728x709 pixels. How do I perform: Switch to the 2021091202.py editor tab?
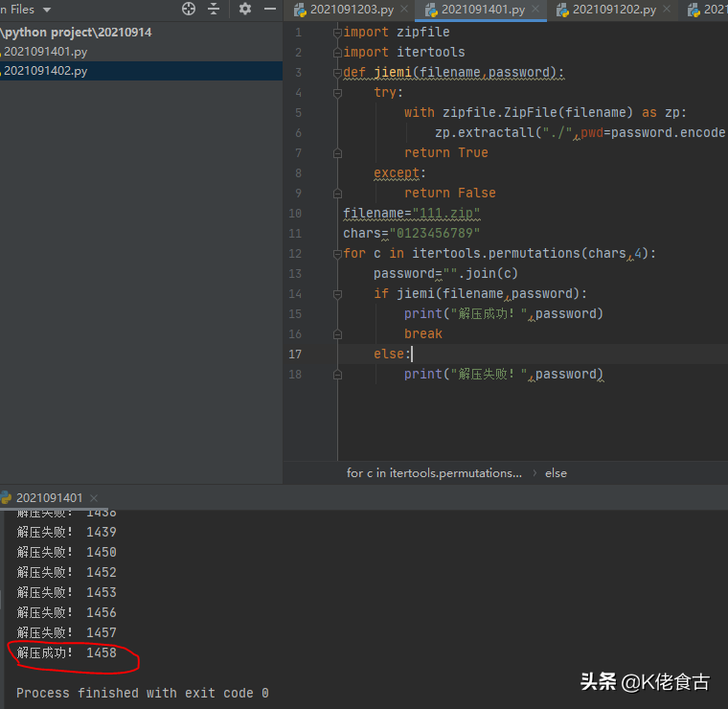[614, 11]
